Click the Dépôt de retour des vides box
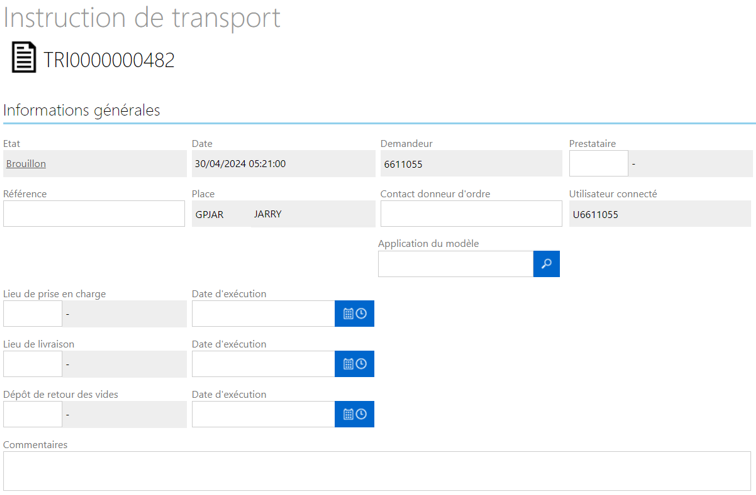The width and height of the screenshot is (756, 495). pyautogui.click(x=33, y=414)
